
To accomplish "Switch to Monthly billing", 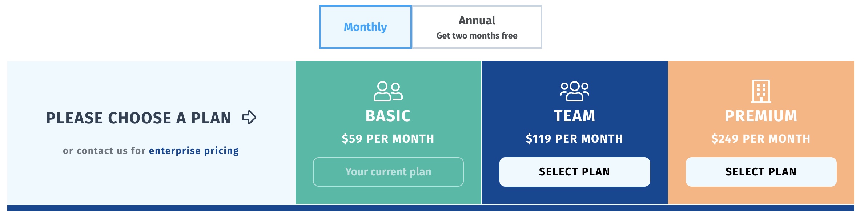I will click(x=365, y=27).
